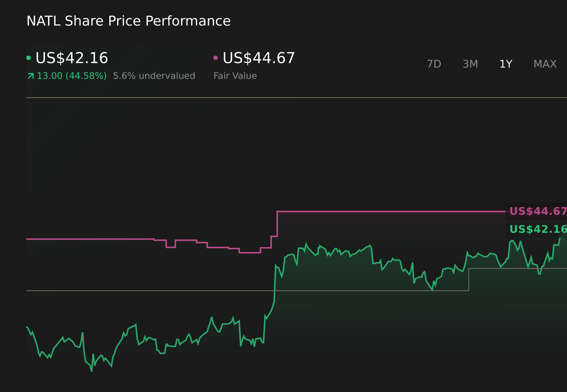Select the pink fair value step line
The image size is (567, 392).
[375, 211]
